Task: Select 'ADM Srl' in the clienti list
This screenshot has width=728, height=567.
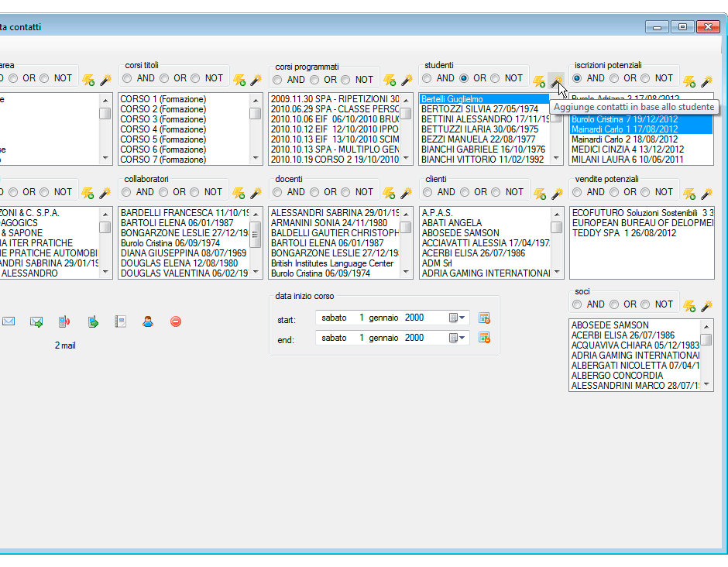Action: coord(437,263)
